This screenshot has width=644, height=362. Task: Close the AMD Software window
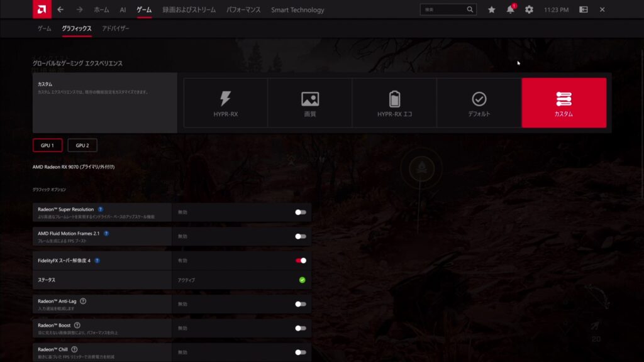pos(602,9)
